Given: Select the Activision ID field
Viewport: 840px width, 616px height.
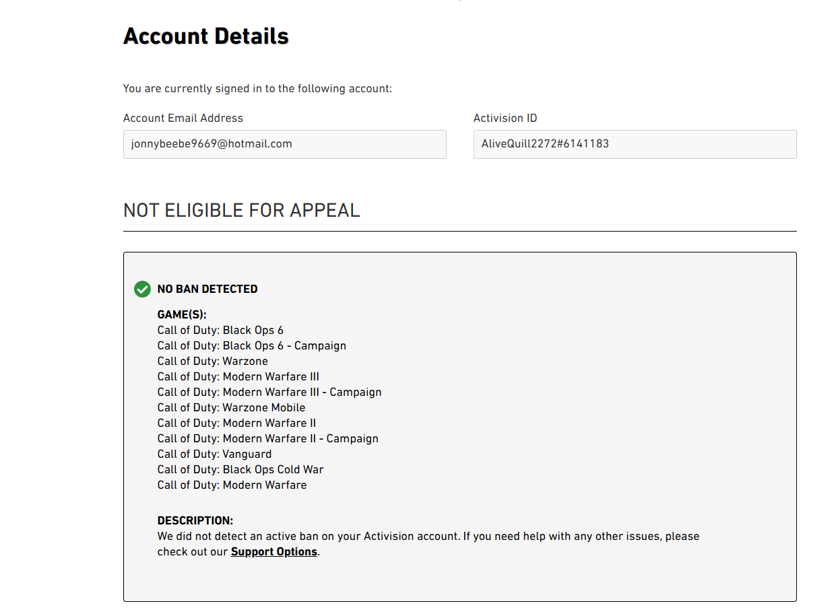Looking at the screenshot, I should coord(635,144).
